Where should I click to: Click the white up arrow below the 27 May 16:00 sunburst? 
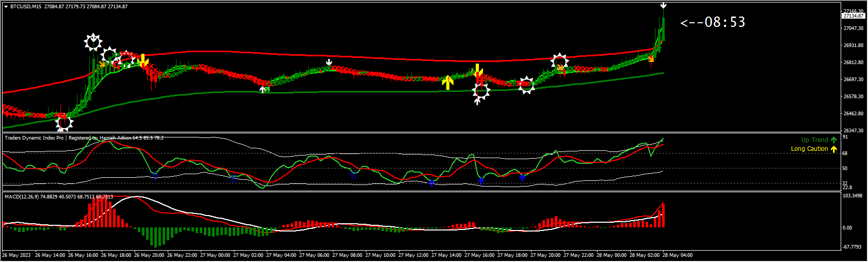[477, 101]
